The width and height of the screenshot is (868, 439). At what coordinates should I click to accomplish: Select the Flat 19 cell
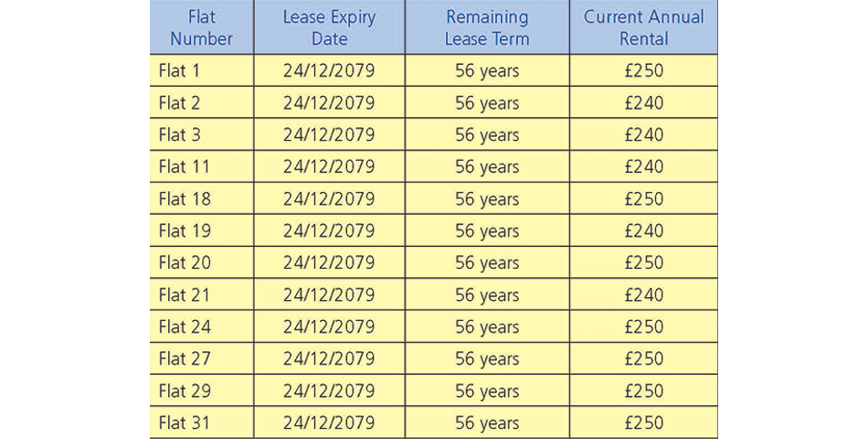[202, 230]
